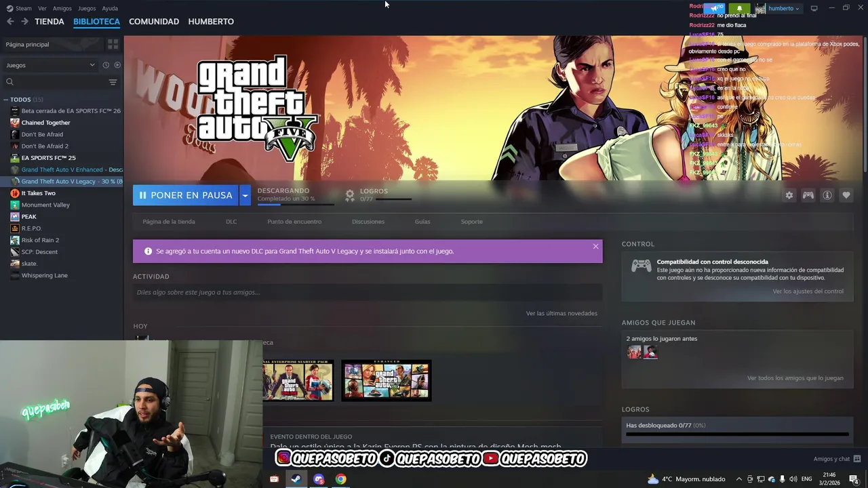Click the PEAK game icon
Screen dimensions: 868x488
pyautogui.click(x=15, y=217)
